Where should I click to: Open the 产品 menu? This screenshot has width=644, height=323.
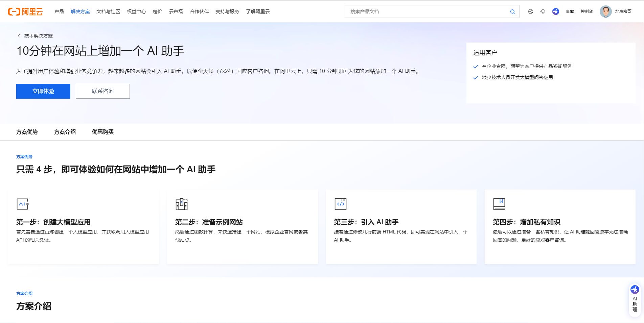[59, 11]
